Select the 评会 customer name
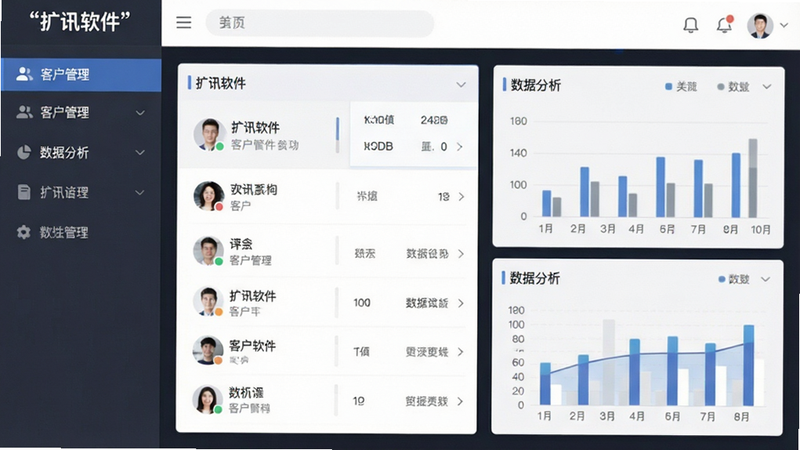800x450 pixels. click(x=241, y=244)
